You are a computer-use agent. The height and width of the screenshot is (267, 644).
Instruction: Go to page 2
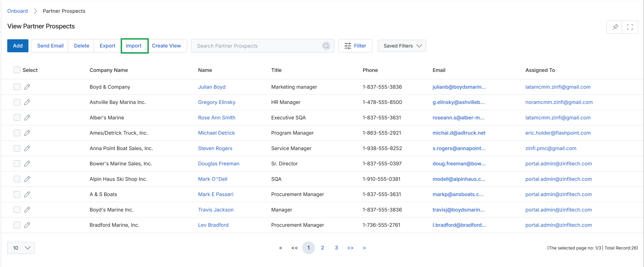323,248
